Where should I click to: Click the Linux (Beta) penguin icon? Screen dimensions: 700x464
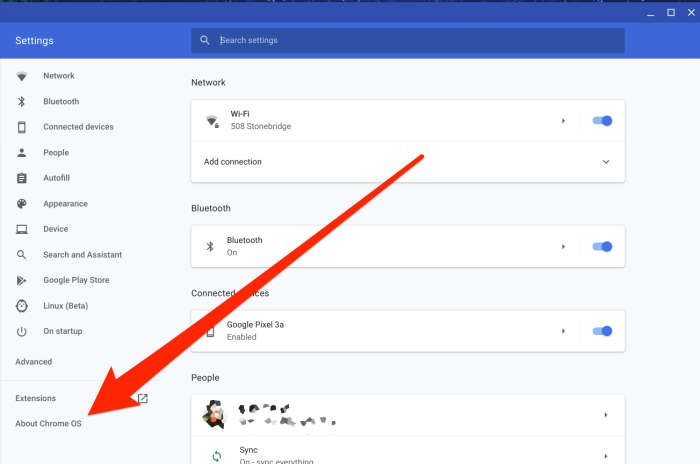pos(21,306)
